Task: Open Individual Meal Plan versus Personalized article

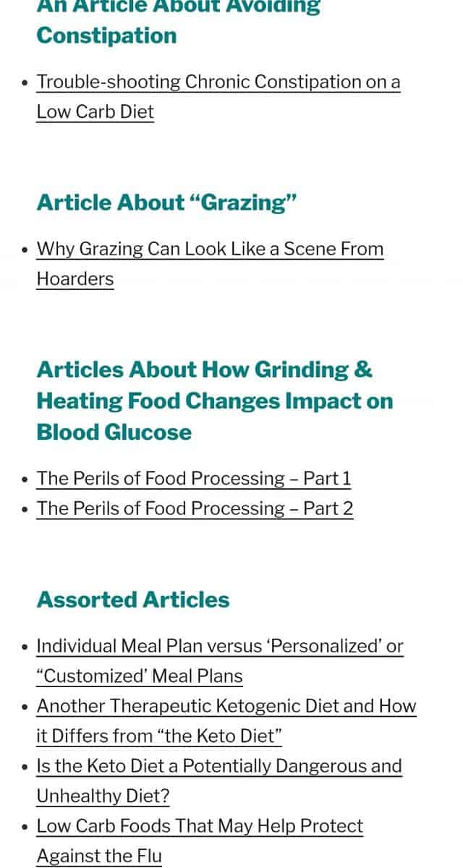Action: 220,660
